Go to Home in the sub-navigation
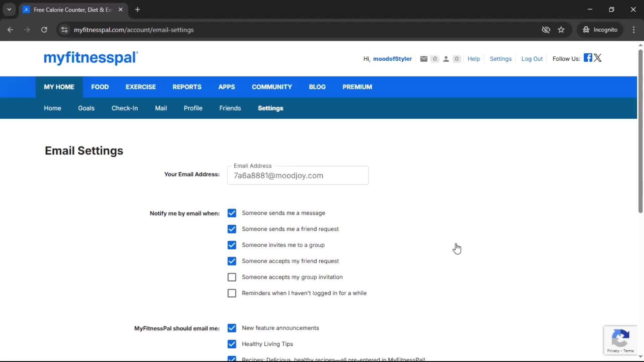Viewport: 644px width, 362px height. (52, 108)
